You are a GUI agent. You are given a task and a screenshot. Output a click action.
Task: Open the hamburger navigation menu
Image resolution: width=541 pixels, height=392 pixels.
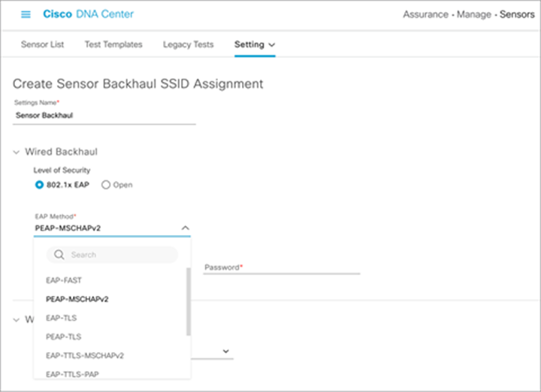(26, 14)
